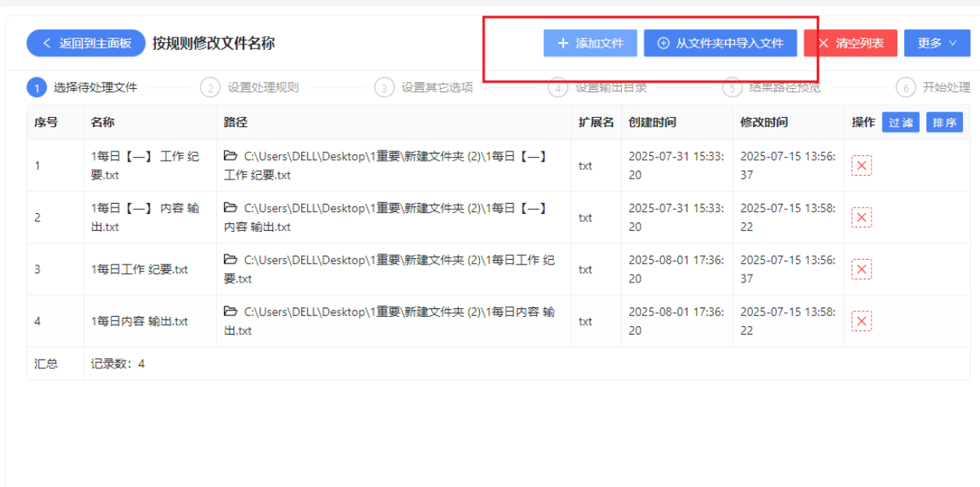Image resolution: width=980 pixels, height=487 pixels.
Task: Click the page title 按规则修改文件名称
Action: point(214,43)
